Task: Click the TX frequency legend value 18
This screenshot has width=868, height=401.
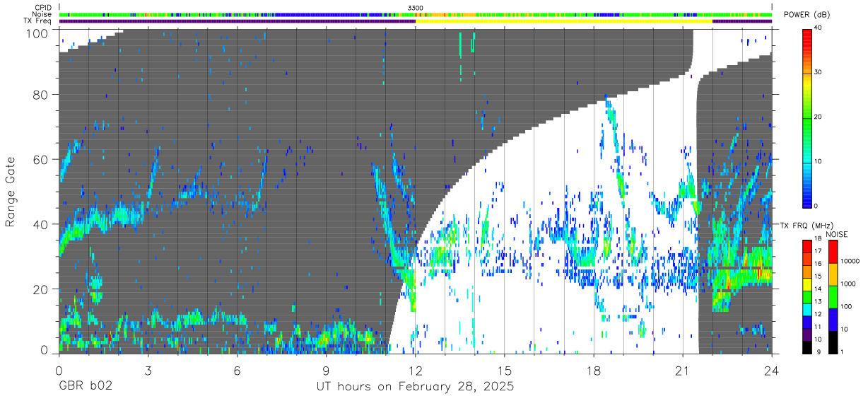Action: coord(818,240)
